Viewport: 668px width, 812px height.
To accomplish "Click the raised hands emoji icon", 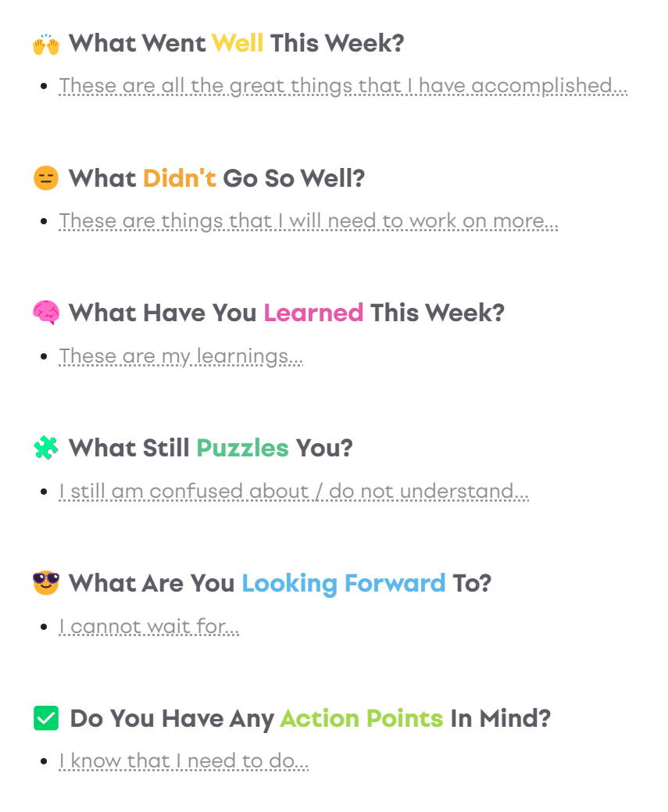I will click(46, 44).
